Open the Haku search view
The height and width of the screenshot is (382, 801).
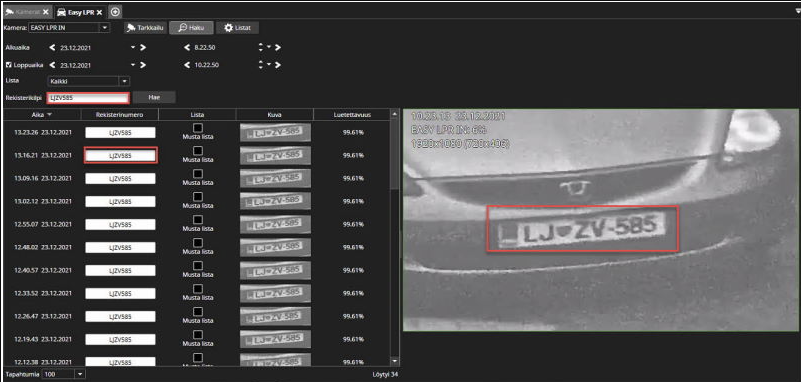click(x=192, y=28)
